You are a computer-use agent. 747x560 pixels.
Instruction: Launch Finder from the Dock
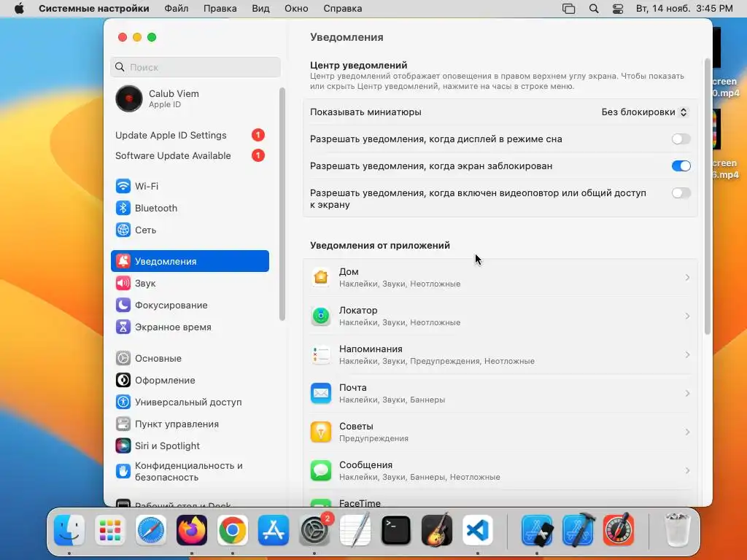(69, 530)
